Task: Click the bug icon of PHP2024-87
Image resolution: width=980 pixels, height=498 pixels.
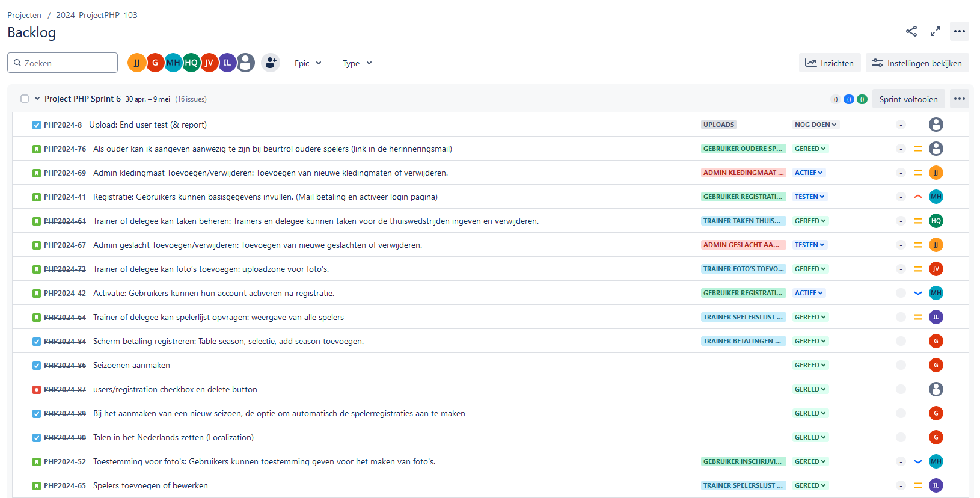Action: pyautogui.click(x=37, y=390)
